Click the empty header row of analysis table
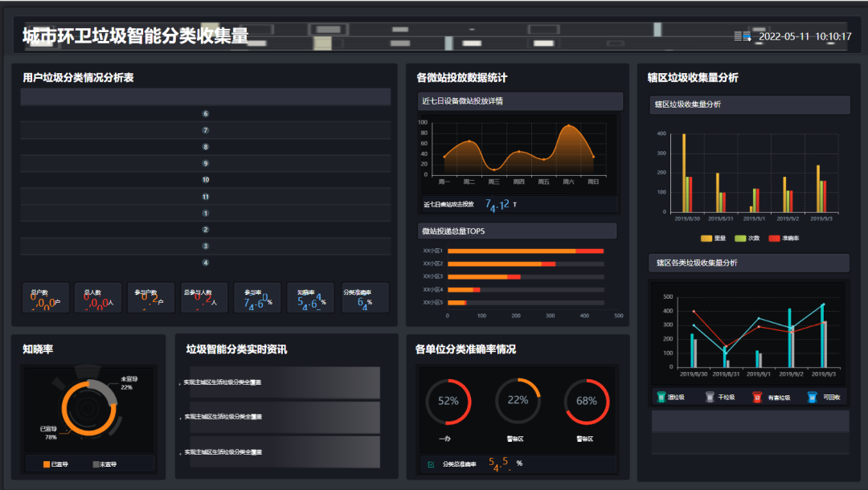The image size is (868, 490). 206,96
